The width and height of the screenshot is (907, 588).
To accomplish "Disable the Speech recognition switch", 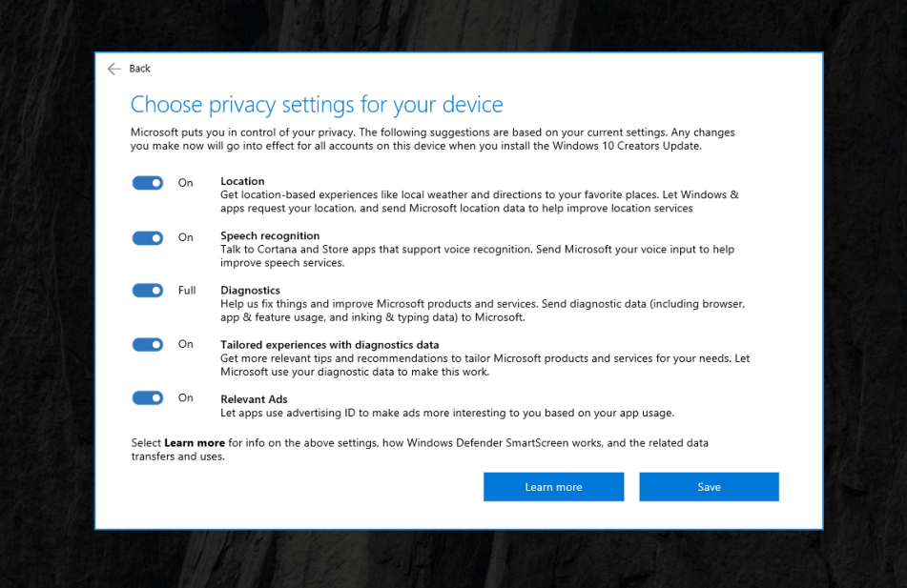I will pyautogui.click(x=148, y=237).
